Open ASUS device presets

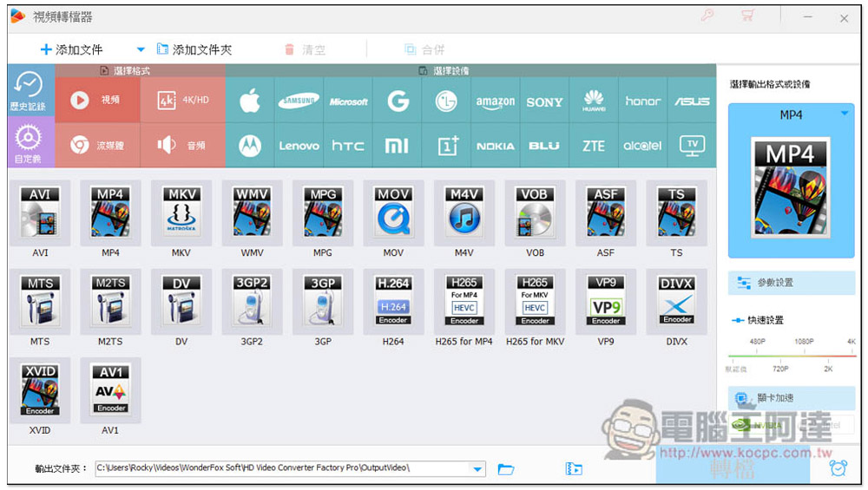[x=692, y=101]
